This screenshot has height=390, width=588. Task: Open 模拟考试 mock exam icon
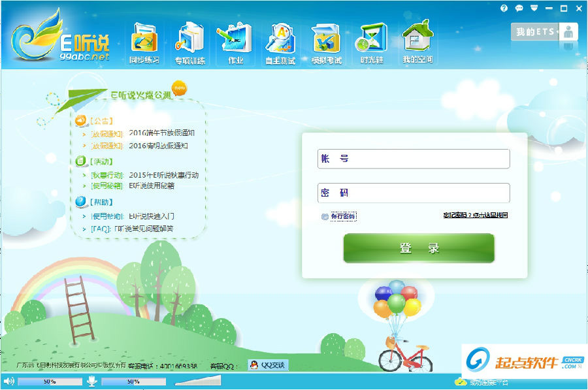[x=326, y=43]
